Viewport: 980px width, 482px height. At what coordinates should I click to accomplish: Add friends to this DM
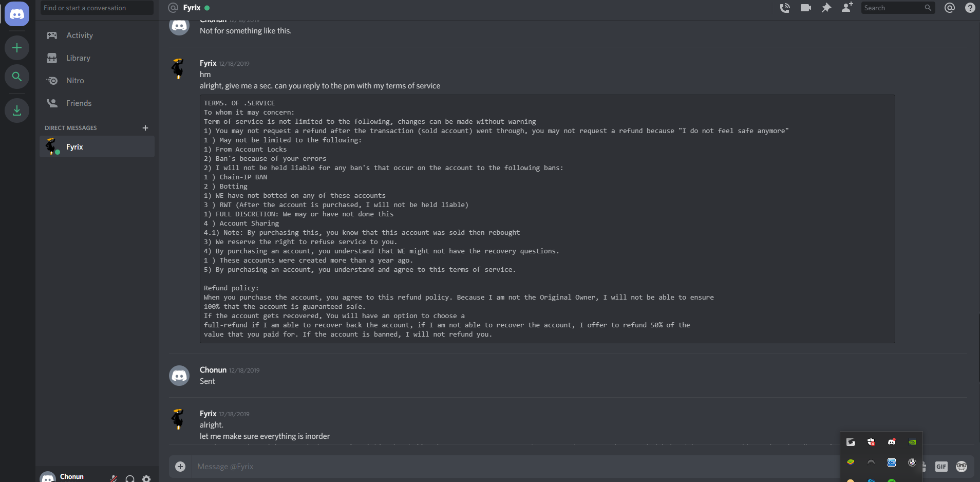847,8
